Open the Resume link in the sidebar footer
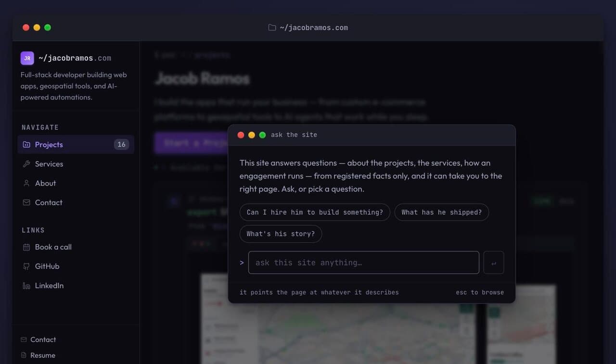616x364 pixels. click(38, 355)
